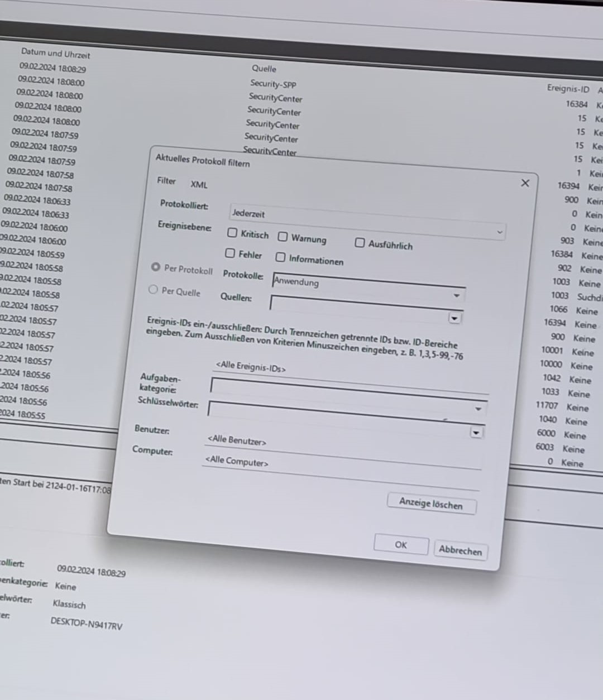Click the Suchdi task category cell
603x700 pixels.
590,297
